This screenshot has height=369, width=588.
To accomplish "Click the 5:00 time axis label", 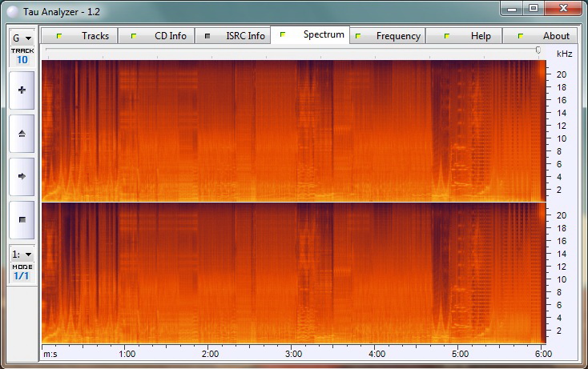I will [460, 354].
